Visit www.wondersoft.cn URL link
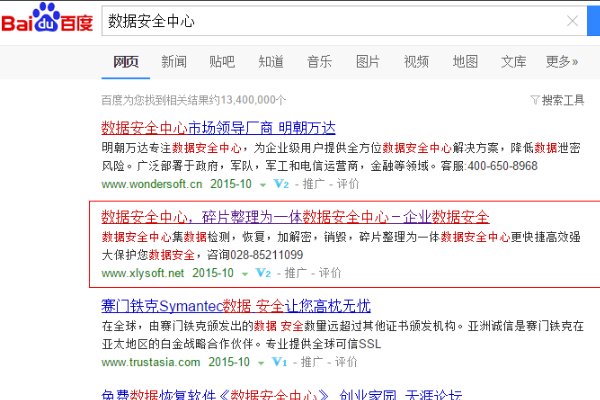The height and width of the screenshot is (400, 600). pos(152,184)
